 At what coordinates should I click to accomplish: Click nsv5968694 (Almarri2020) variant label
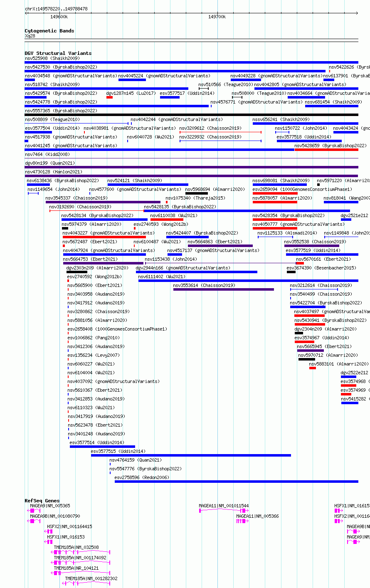tap(215, 189)
